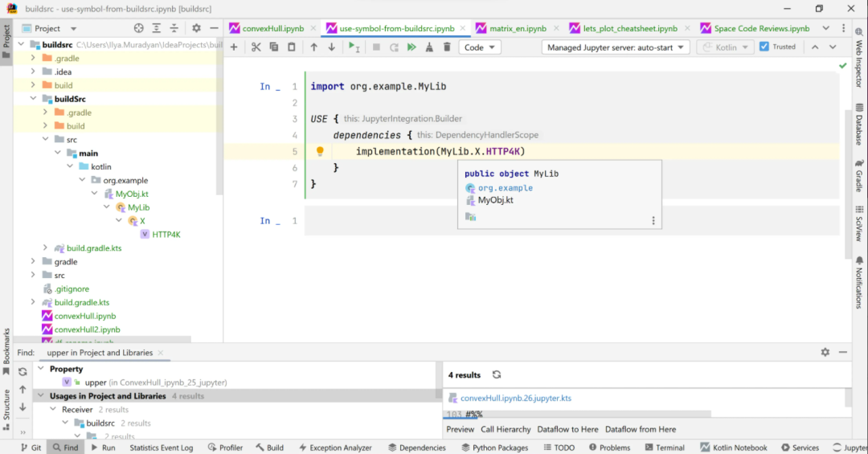The image size is (868, 454).
Task: Open convexHull.ipynb.26.jupyter.kts link
Action: [516, 398]
